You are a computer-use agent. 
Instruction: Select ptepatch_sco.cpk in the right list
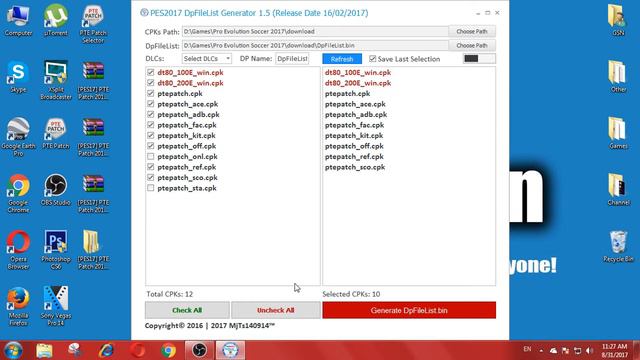[355, 167]
